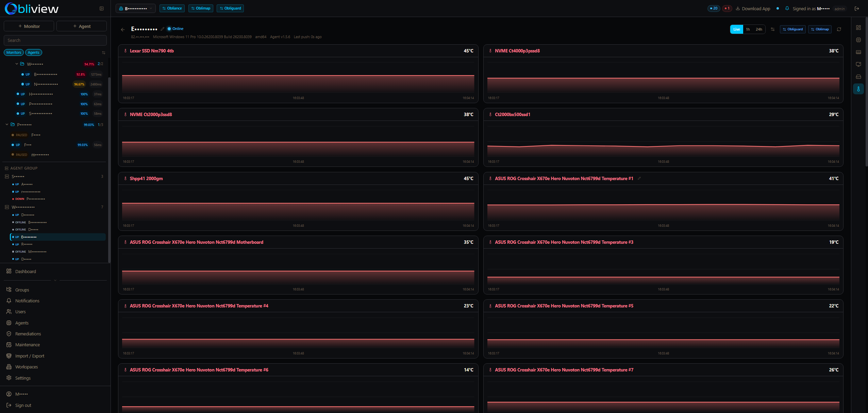Click the Download App link
Image resolution: width=868 pixels, height=413 pixels.
(x=753, y=9)
